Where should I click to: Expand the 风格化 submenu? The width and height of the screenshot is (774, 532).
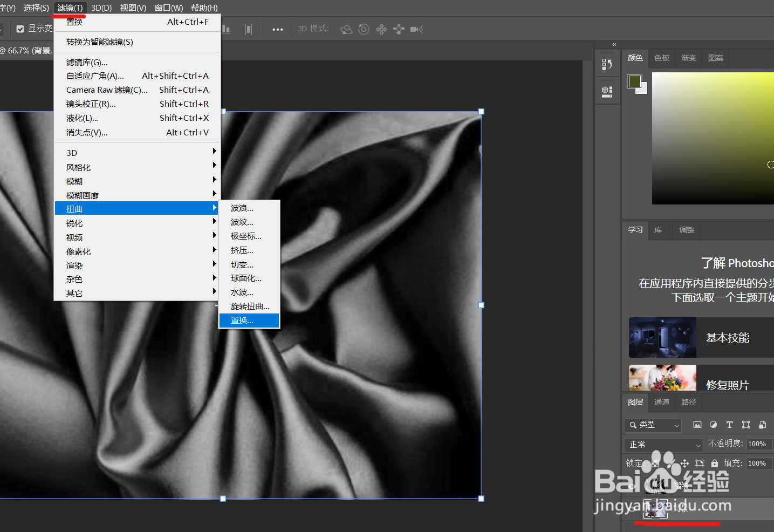138,167
